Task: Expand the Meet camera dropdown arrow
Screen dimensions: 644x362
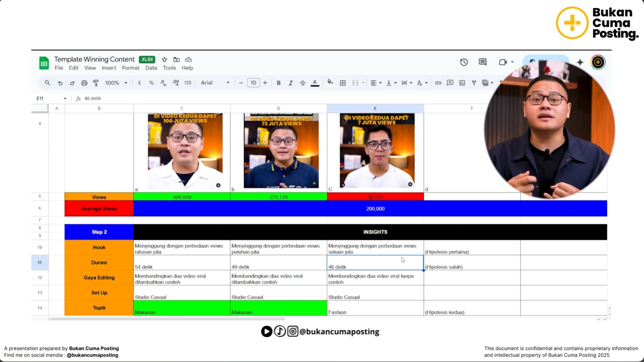Action: coord(512,62)
